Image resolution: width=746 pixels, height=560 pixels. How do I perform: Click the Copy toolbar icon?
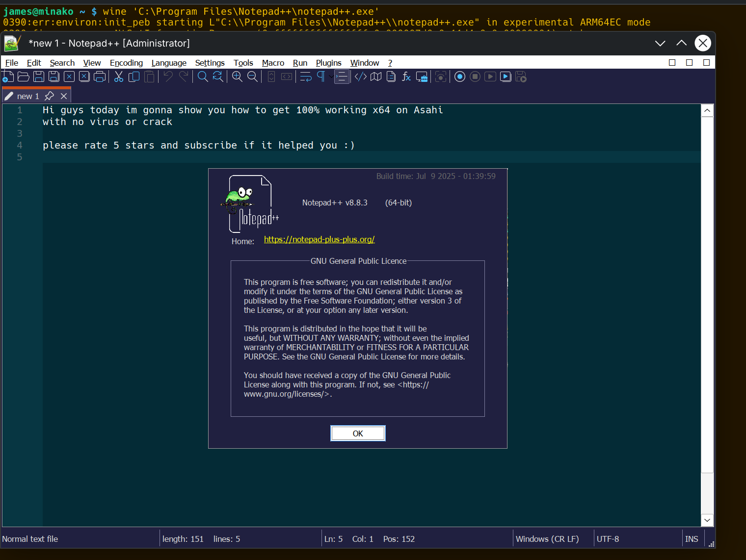[134, 76]
